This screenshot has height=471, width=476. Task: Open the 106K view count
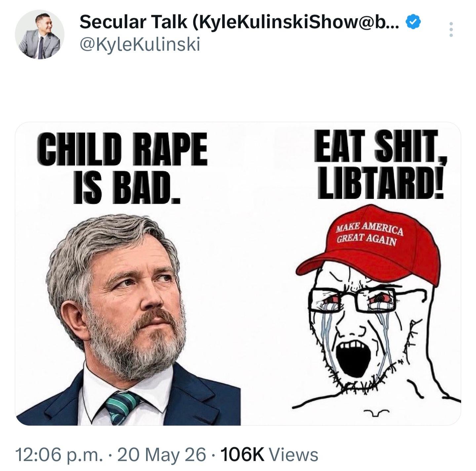tap(242, 454)
